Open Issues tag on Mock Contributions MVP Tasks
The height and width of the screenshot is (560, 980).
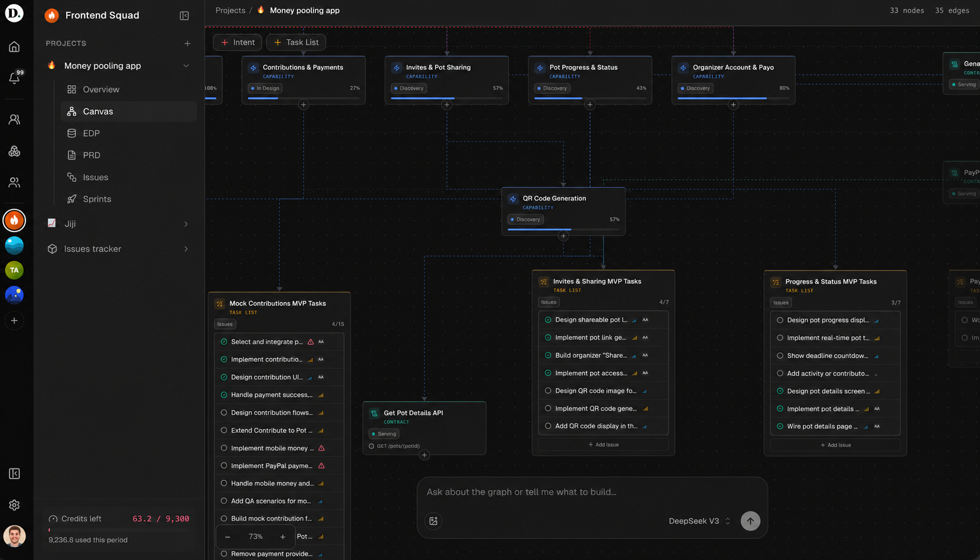(x=225, y=324)
